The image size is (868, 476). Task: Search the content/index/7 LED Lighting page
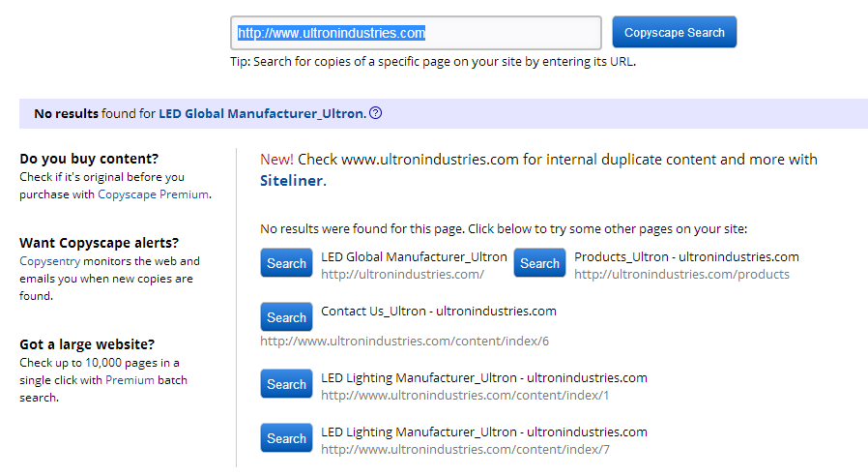tap(286, 437)
